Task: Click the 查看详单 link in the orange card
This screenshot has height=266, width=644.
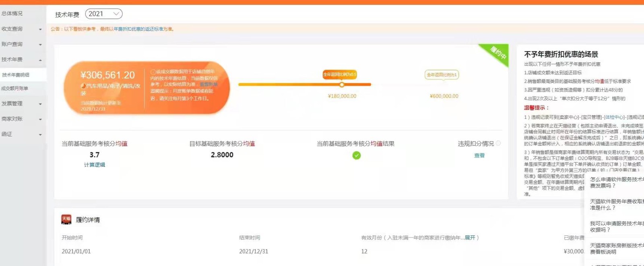Action: pos(208,85)
